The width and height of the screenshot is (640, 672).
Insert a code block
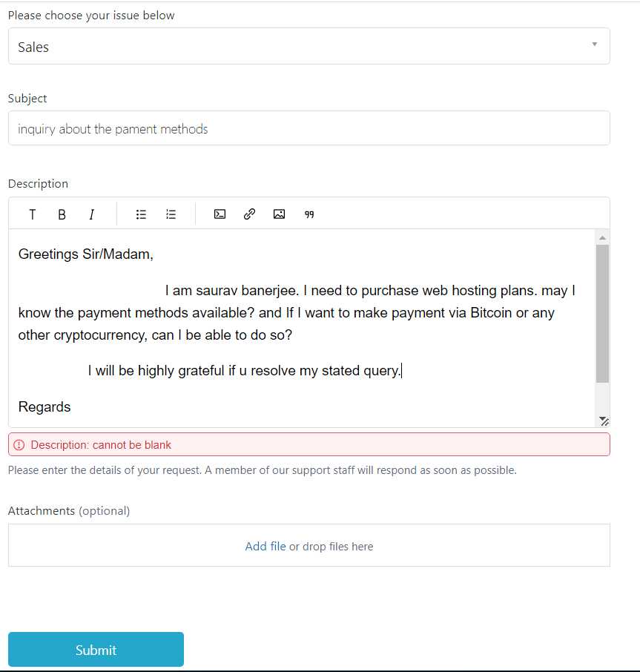point(220,214)
